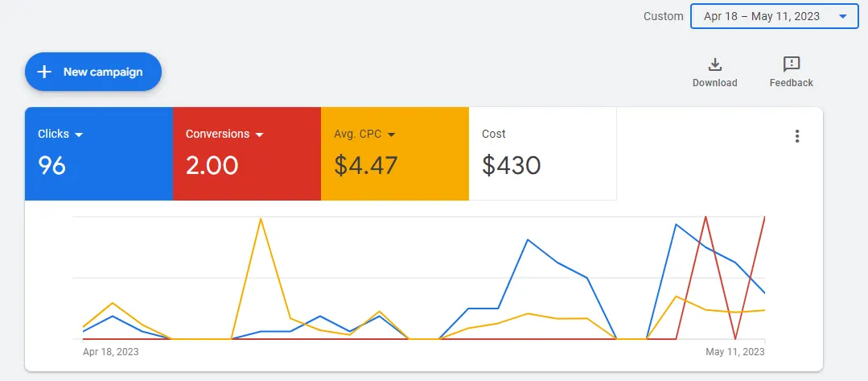Click the Download arrow icon
The width and height of the screenshot is (868, 381).
click(x=714, y=65)
